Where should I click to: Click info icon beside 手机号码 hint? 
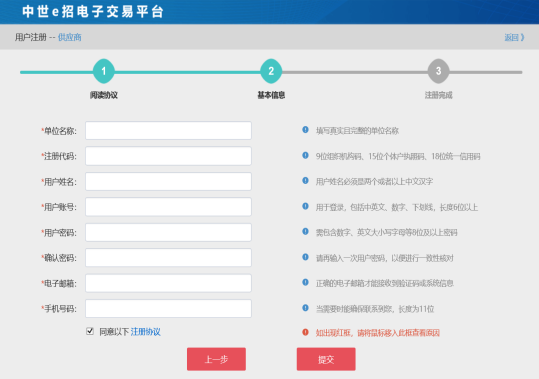(x=305, y=308)
